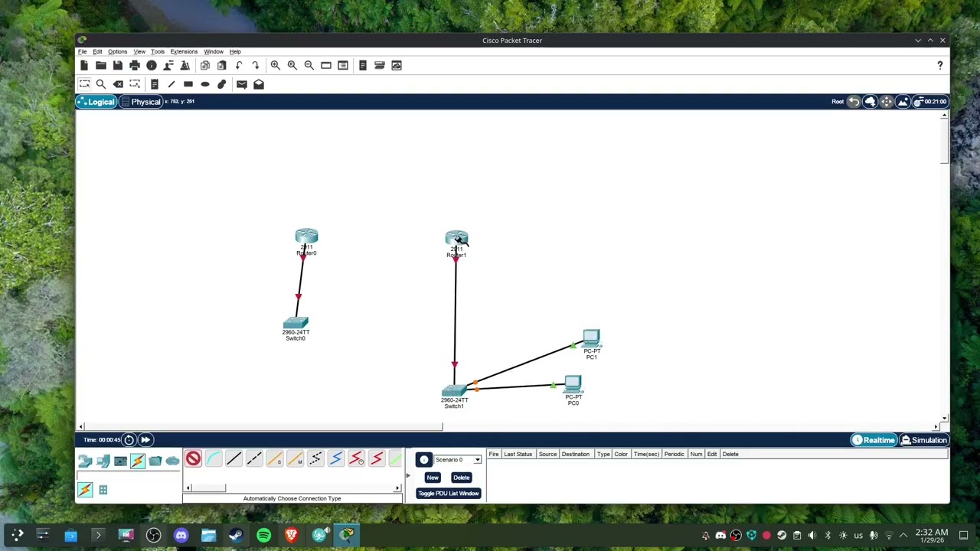Select the Draw Rectangle tool
This screenshot has width=980, height=551.
pyautogui.click(x=188, y=84)
